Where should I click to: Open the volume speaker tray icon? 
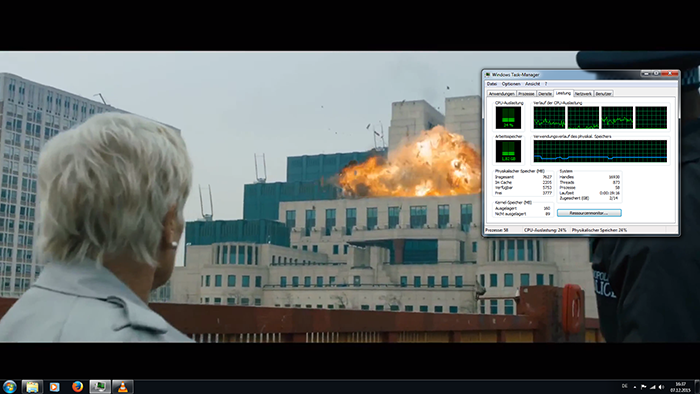661,387
